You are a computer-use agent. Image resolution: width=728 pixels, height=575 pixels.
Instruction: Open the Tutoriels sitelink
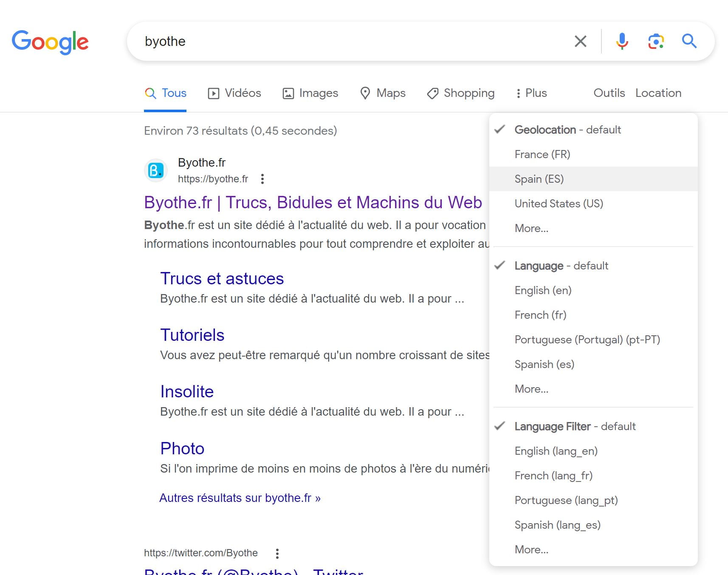[x=192, y=335]
